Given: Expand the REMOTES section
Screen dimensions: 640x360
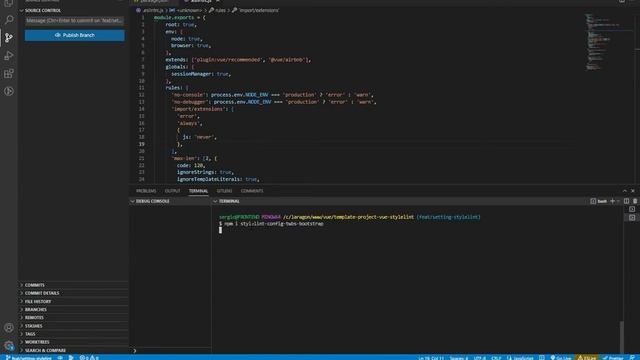Looking at the screenshot, I should click(73, 318).
